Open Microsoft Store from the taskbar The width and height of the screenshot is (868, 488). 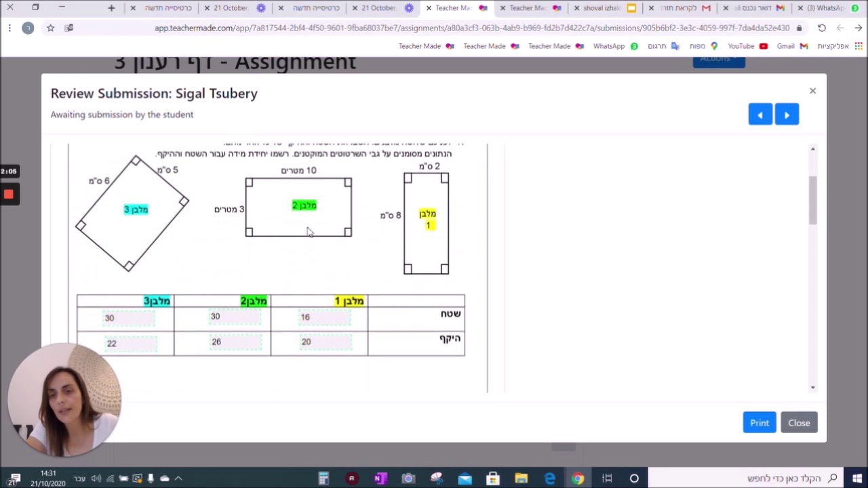tap(493, 479)
